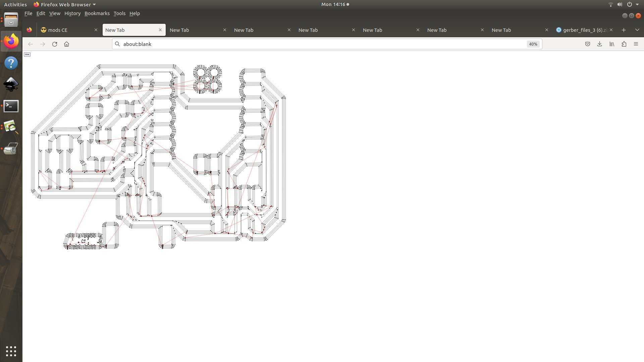This screenshot has width=644, height=362.
Task: Open Terminal from the Ubuntu dock
Action: point(11,106)
